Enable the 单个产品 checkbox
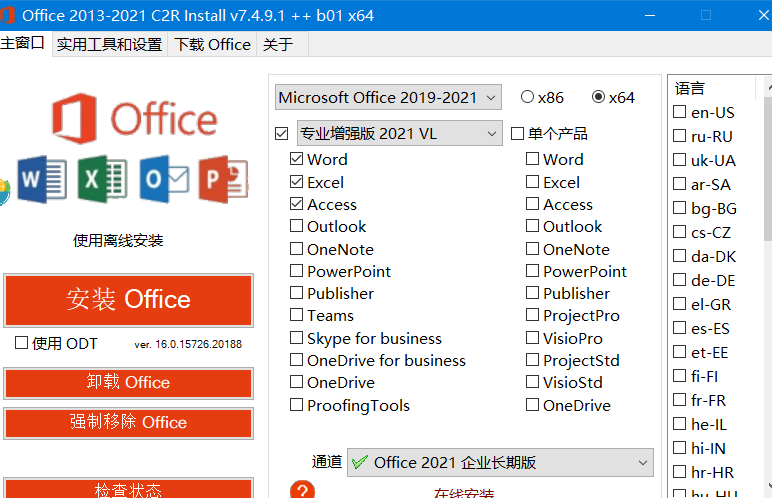Image resolution: width=772 pixels, height=498 pixels. point(517,133)
